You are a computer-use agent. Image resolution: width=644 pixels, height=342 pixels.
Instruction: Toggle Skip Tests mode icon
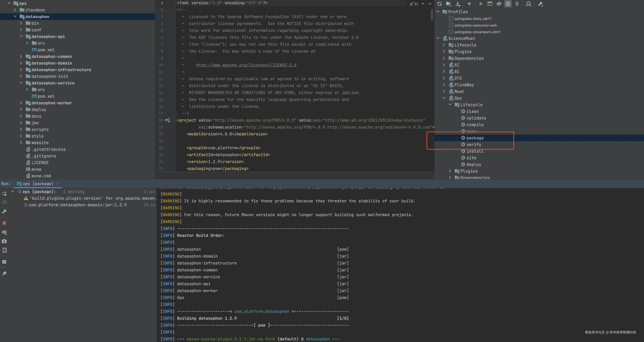508,4
